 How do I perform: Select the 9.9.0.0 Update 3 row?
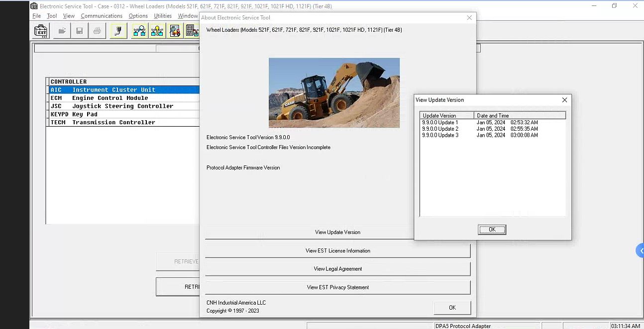point(493,135)
